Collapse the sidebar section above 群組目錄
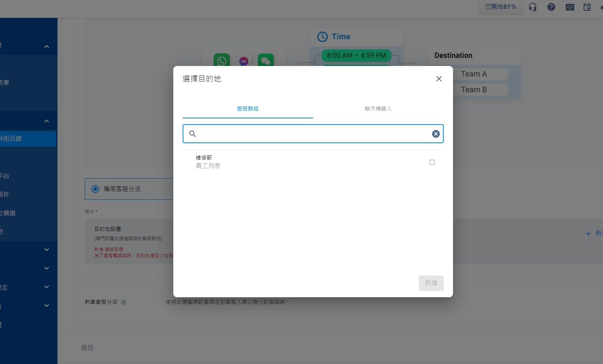 47,121
